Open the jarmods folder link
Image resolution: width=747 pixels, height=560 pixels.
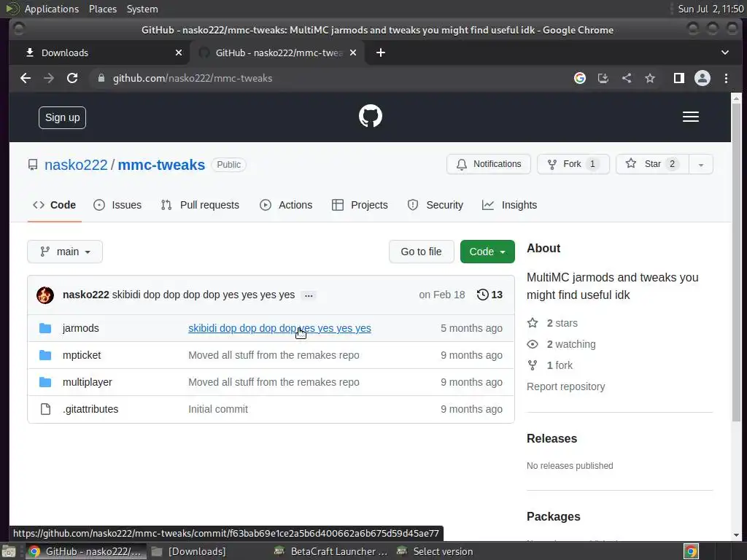(81, 328)
